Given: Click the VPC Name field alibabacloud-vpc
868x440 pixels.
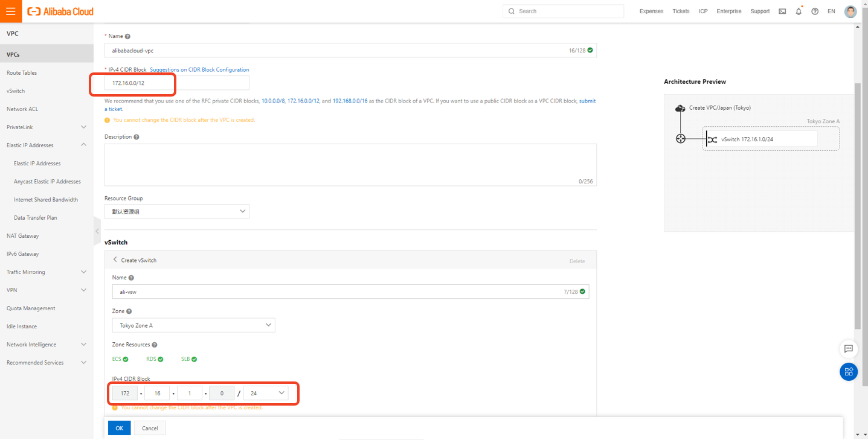Looking at the screenshot, I should pyautogui.click(x=350, y=50).
